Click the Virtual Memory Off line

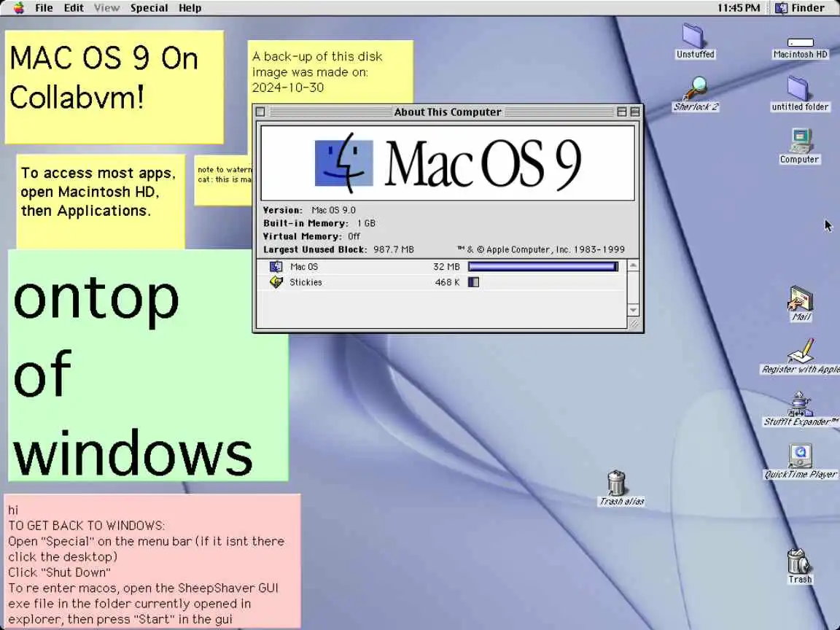311,236
